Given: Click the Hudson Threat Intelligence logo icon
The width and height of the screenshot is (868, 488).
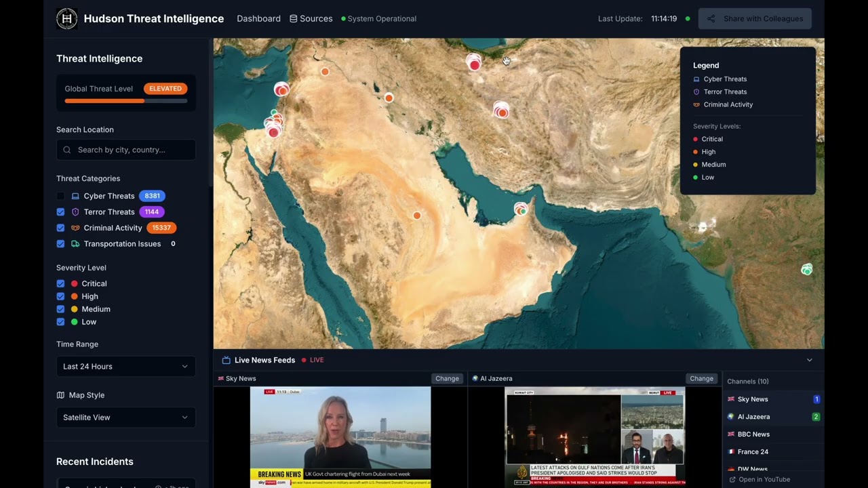Looking at the screenshot, I should (x=66, y=18).
